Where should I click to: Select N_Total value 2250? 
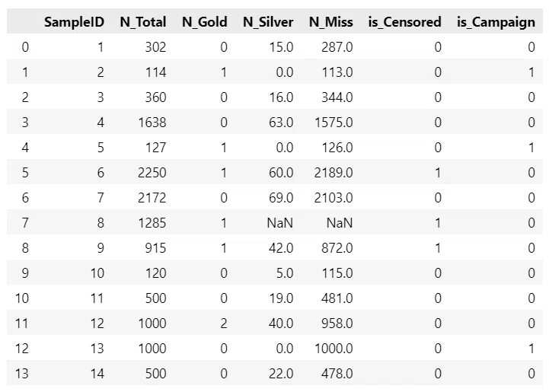(x=152, y=173)
